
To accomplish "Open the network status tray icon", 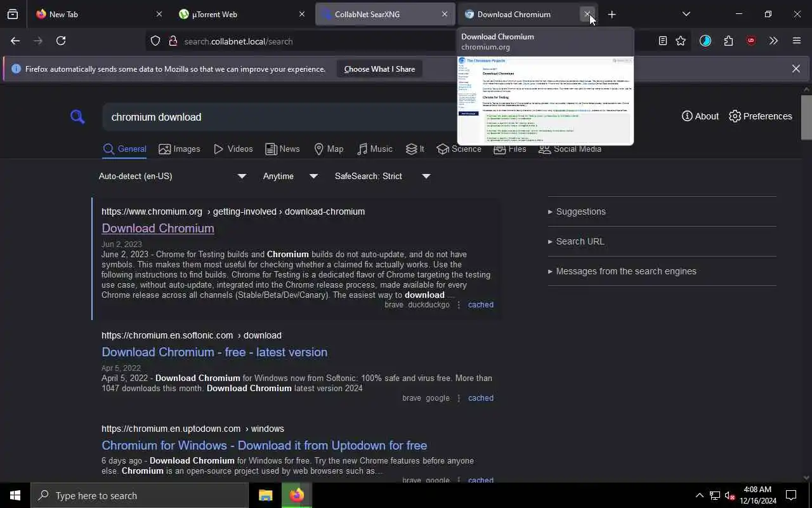I will click(x=715, y=495).
